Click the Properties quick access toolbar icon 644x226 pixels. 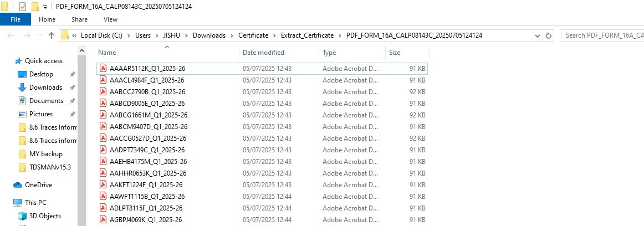pos(23,7)
